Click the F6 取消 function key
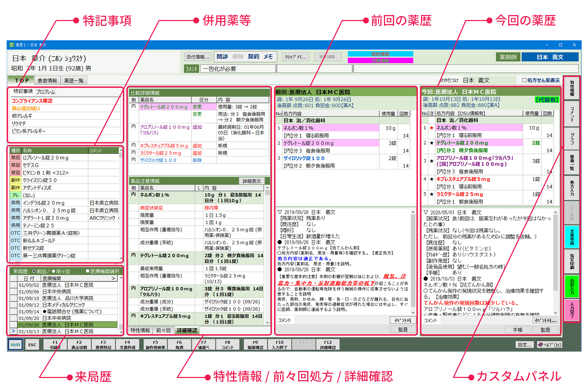588x392 pixels. pos(179,345)
